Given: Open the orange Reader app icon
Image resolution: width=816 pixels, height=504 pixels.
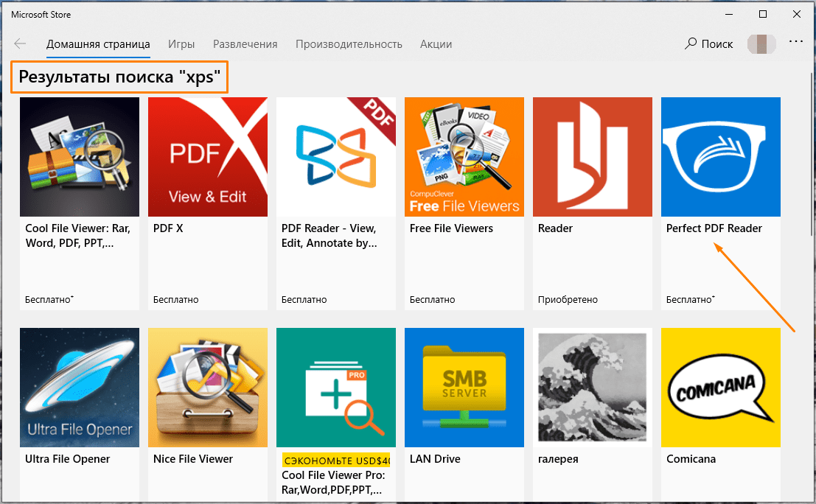Looking at the screenshot, I should click(x=593, y=156).
